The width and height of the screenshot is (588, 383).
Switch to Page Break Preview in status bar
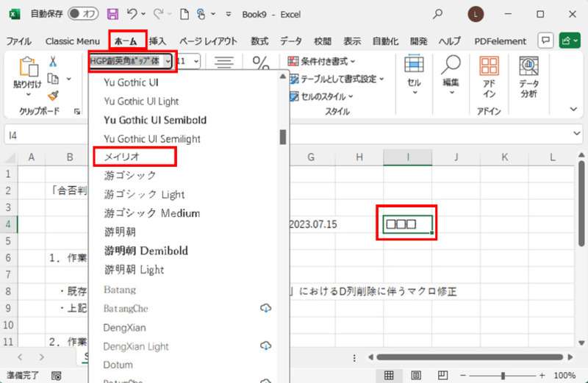[442, 376]
